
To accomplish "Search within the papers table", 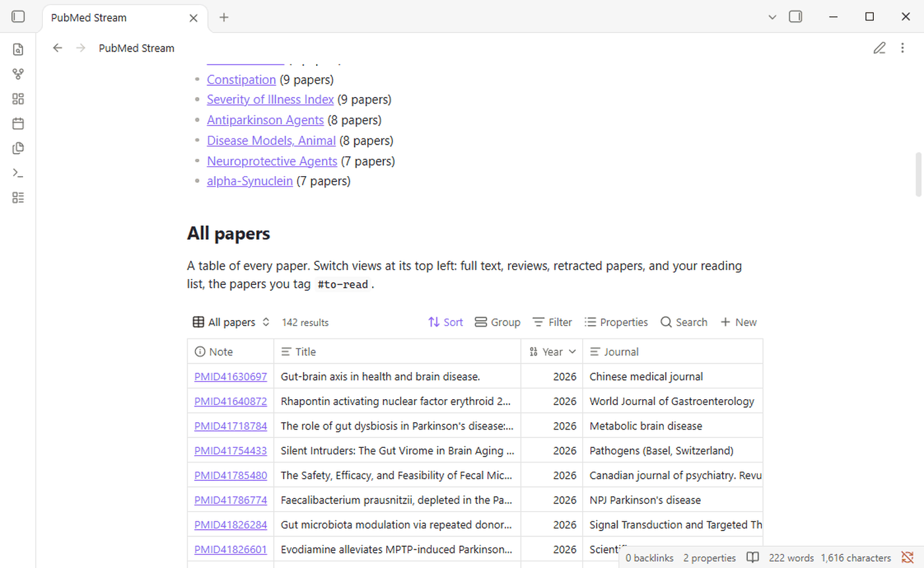I will 684,323.
